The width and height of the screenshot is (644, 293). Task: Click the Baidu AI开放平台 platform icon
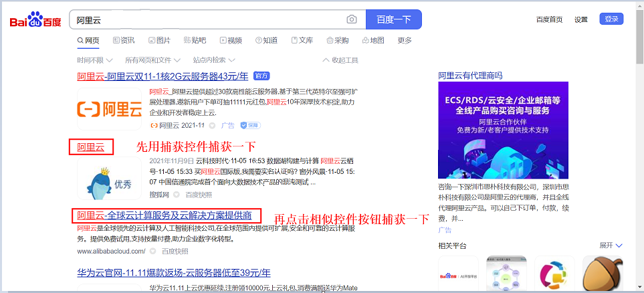458,274
